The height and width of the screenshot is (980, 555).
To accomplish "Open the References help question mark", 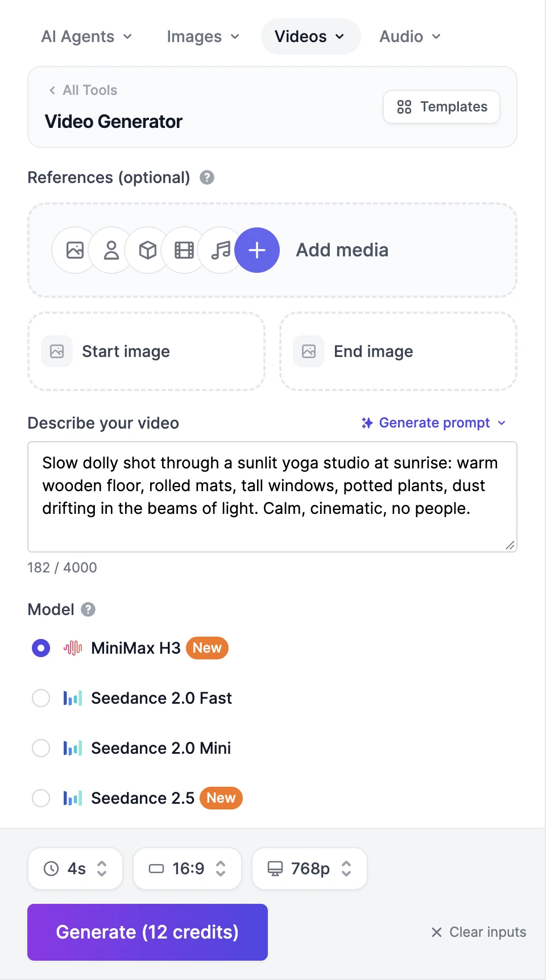I will click(x=207, y=177).
